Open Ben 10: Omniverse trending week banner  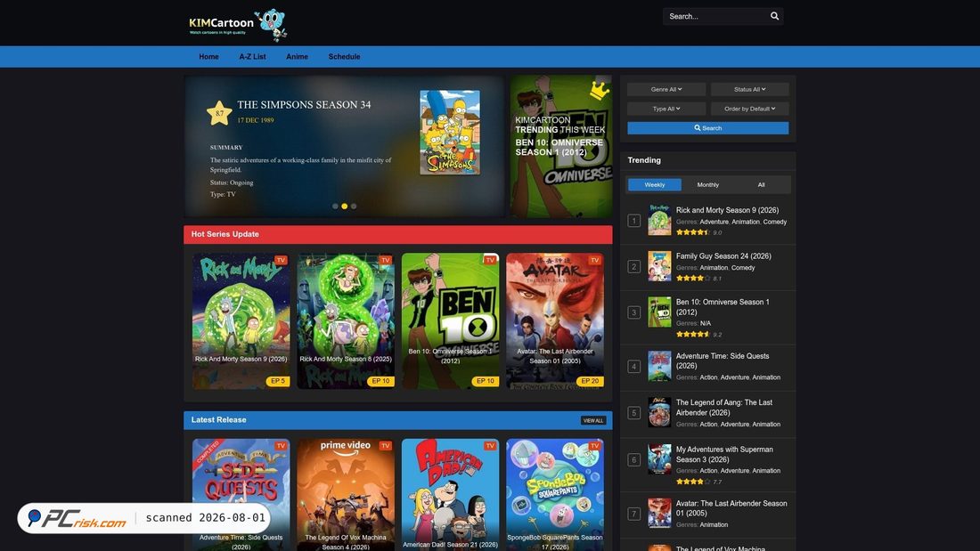[560, 147]
